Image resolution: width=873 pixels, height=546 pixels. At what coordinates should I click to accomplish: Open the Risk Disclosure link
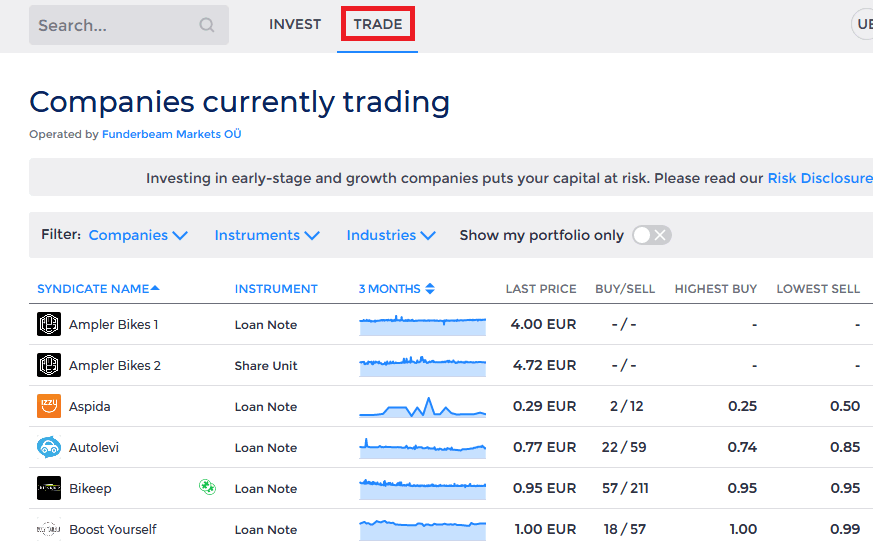pyautogui.click(x=820, y=178)
